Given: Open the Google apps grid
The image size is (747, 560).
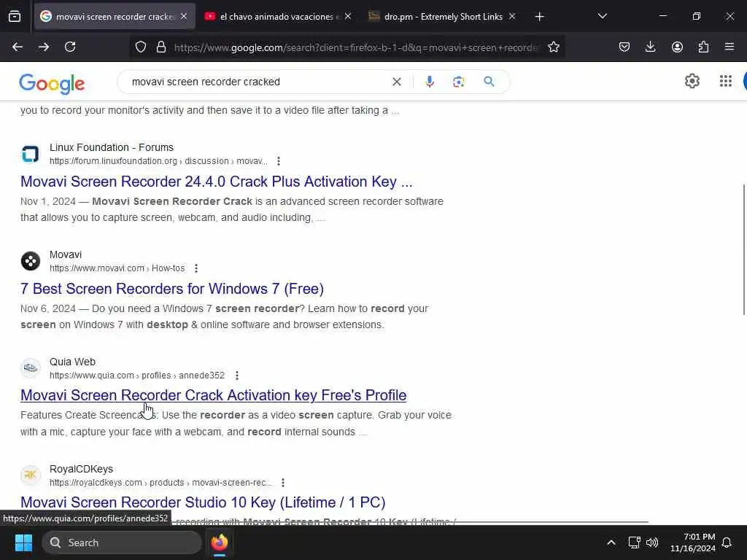Looking at the screenshot, I should 726,82.
